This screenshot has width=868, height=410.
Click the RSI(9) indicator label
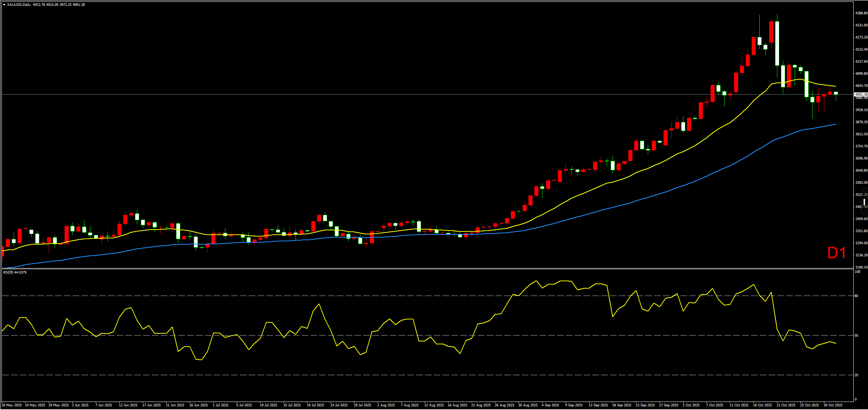[15, 272]
